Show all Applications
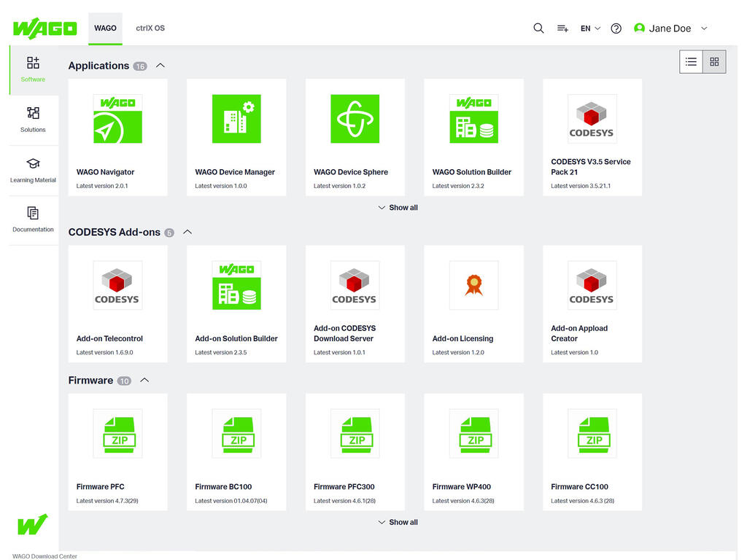The height and width of the screenshot is (560, 747). point(398,208)
